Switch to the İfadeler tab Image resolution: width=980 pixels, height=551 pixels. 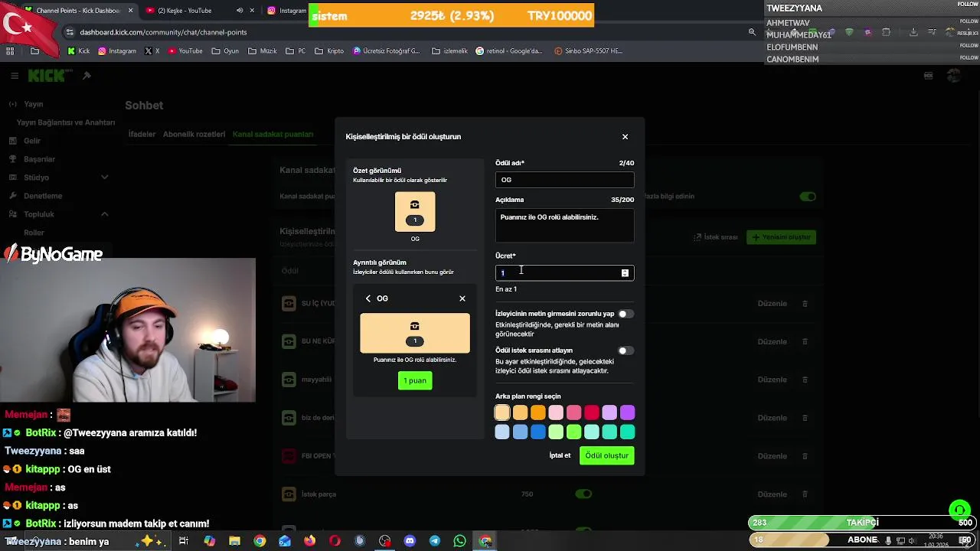[142, 134]
